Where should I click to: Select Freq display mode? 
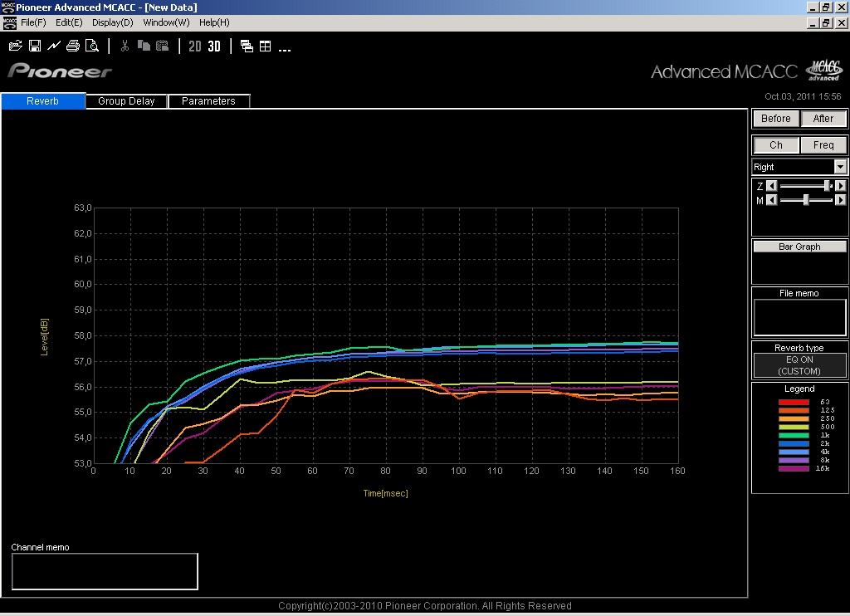(823, 145)
